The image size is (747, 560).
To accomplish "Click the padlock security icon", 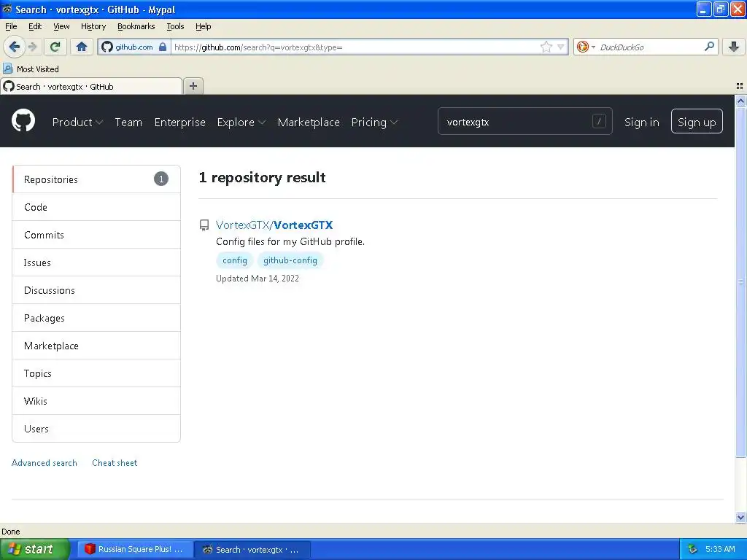I will (x=163, y=47).
